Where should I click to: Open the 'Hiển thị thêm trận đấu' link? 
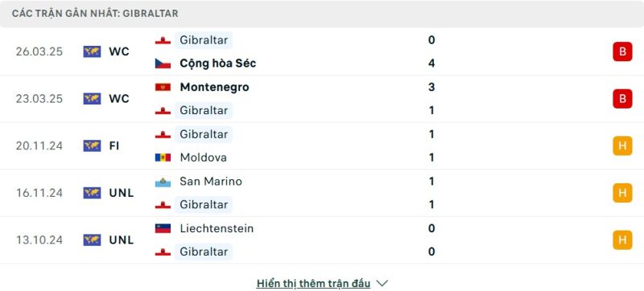point(313,283)
